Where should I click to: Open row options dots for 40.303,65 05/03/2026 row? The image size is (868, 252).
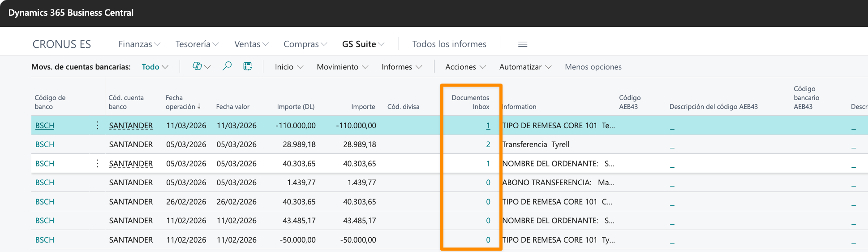(97, 164)
